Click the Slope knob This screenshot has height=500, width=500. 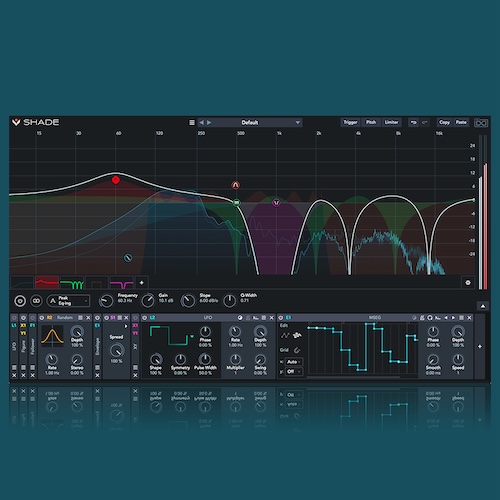188,301
